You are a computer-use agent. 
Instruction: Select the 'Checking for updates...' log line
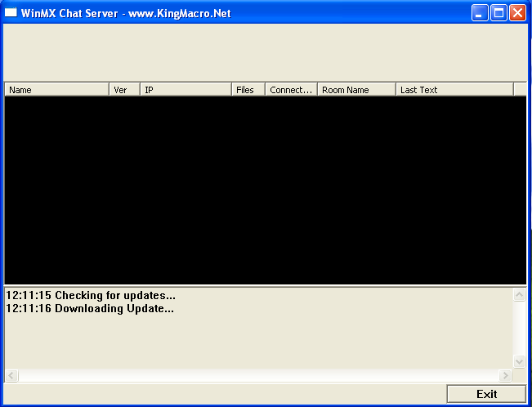91,295
